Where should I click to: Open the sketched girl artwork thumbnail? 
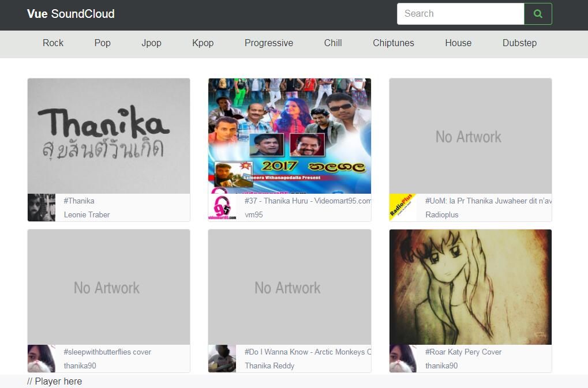pos(470,287)
